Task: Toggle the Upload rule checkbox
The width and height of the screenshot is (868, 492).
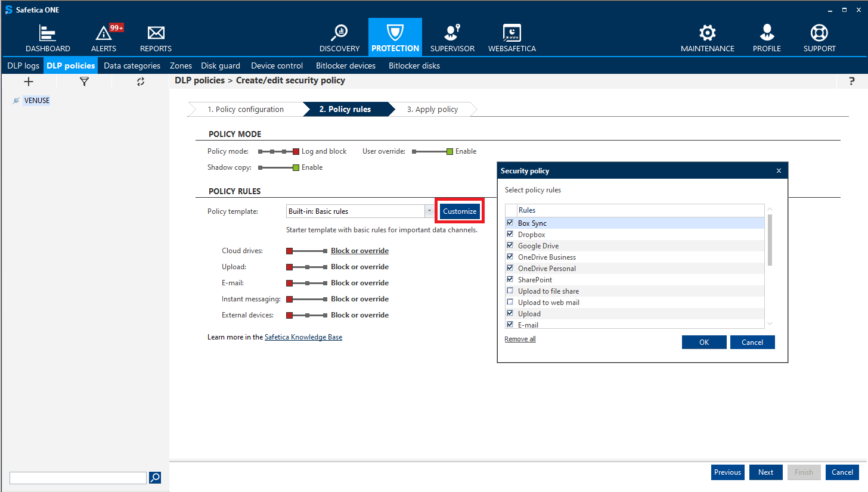Action: [x=510, y=313]
